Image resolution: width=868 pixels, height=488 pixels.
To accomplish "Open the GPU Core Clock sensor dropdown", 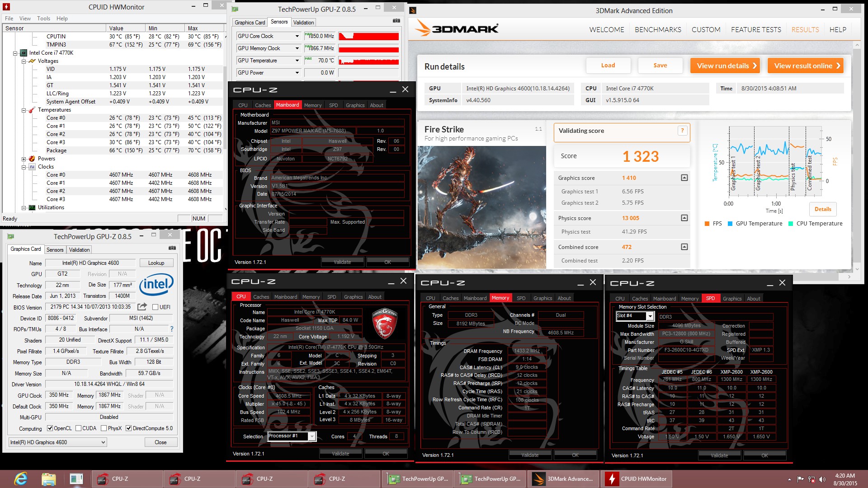I will point(297,36).
